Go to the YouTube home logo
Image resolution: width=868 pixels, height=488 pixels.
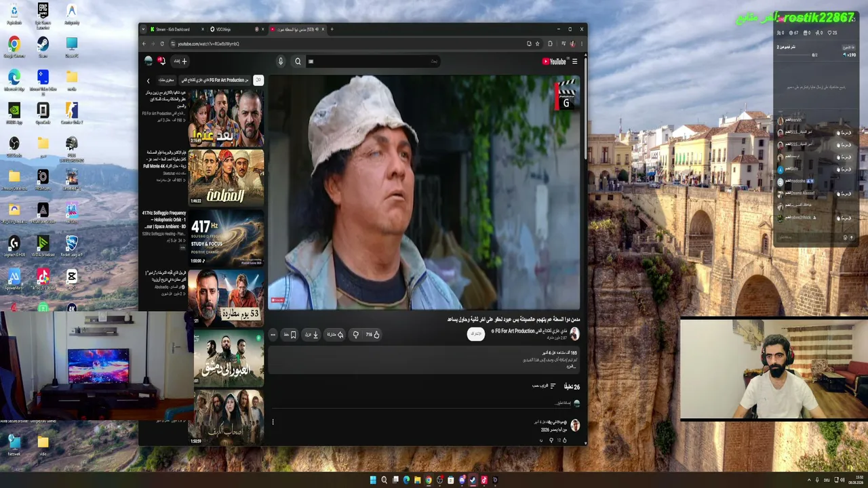[x=554, y=62]
